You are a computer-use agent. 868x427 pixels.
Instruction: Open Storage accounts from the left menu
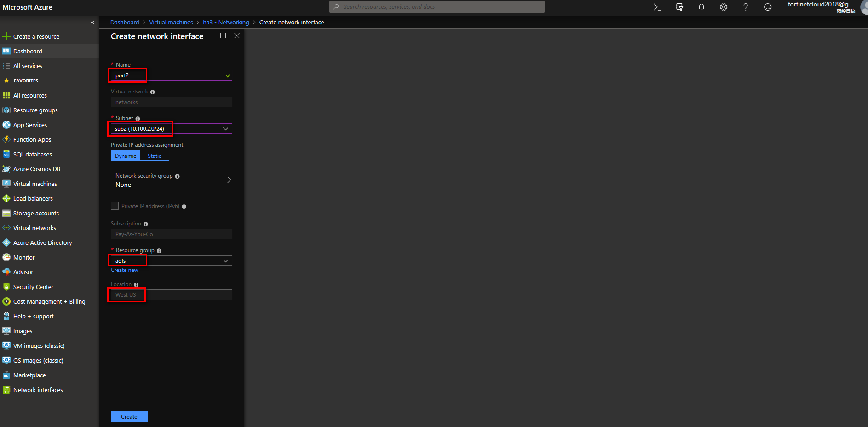pos(36,213)
